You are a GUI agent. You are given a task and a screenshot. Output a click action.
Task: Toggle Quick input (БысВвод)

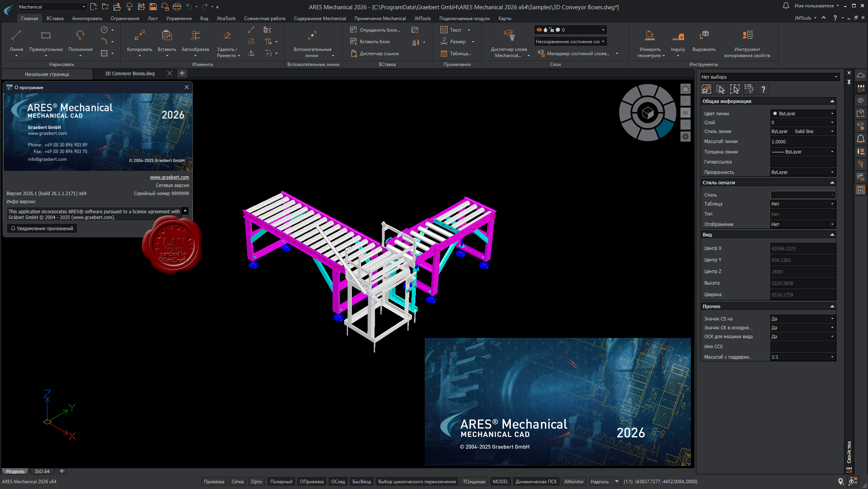[x=361, y=481]
